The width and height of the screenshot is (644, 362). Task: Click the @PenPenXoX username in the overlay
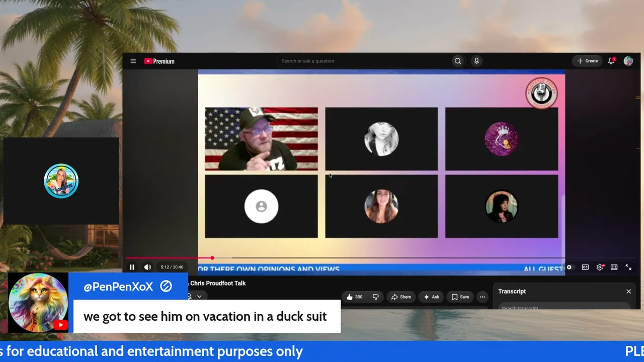[x=118, y=287]
